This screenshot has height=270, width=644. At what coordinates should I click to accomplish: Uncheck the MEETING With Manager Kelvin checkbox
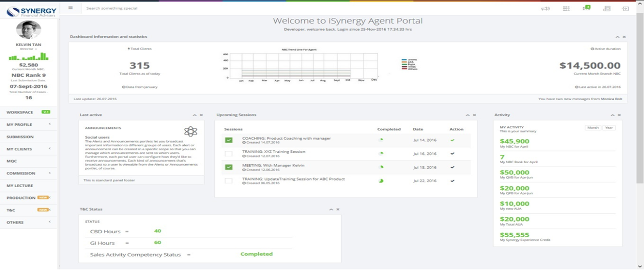click(x=229, y=167)
